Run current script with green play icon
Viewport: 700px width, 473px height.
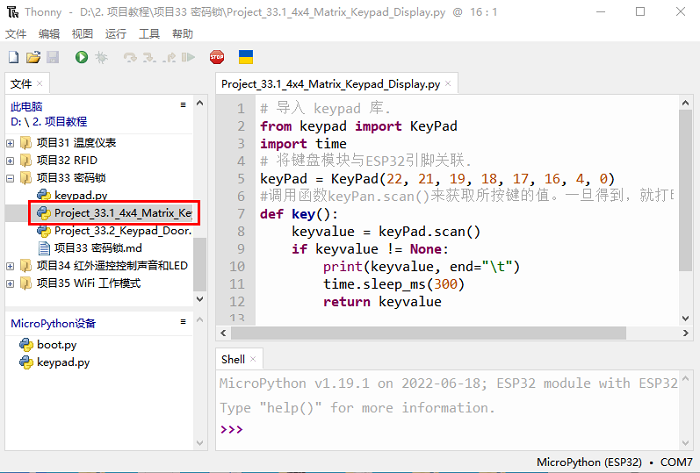click(x=81, y=58)
